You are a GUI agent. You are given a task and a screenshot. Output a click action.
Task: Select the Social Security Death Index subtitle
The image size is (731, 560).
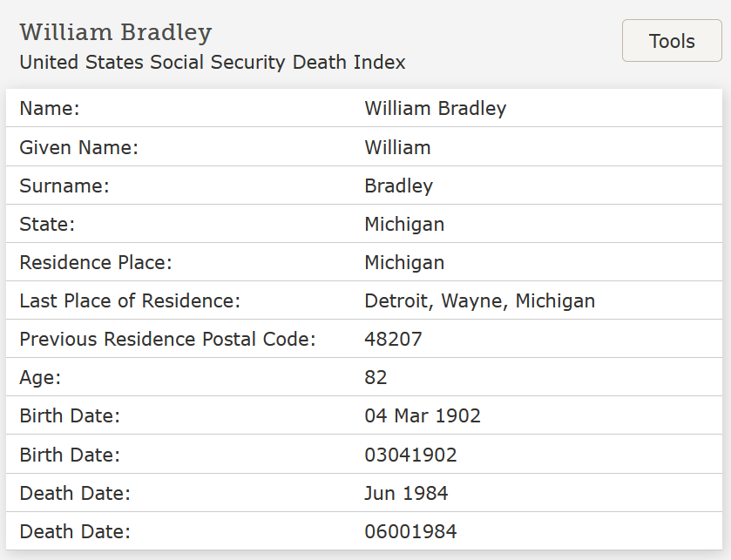[213, 63]
